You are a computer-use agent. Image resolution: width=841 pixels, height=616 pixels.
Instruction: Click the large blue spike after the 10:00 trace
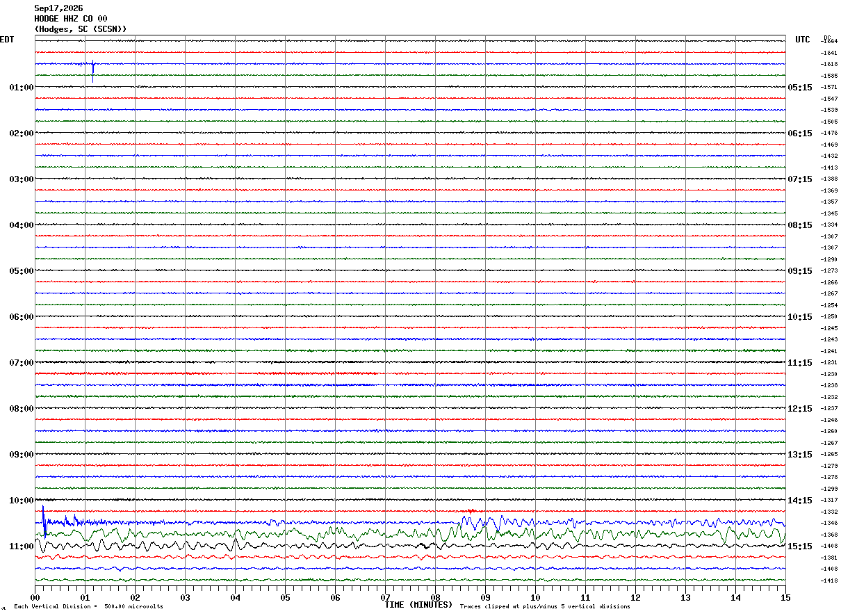pos(44,521)
